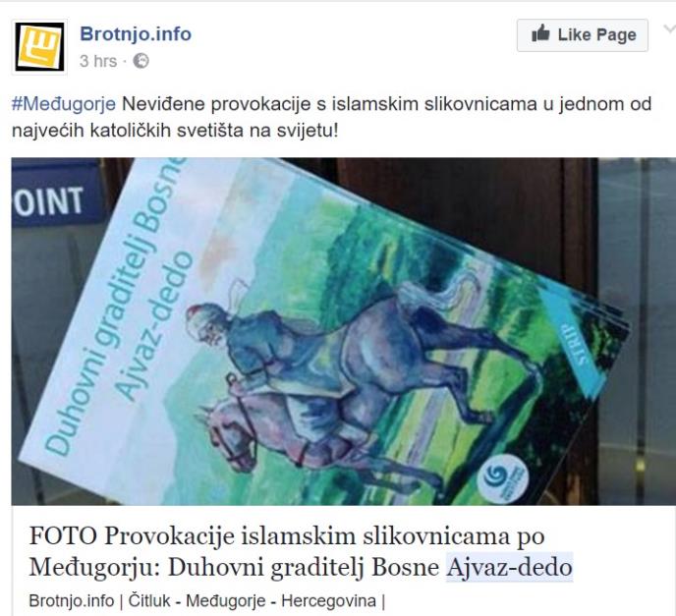Click the post text about islamskim slikovnicama

[331, 117]
